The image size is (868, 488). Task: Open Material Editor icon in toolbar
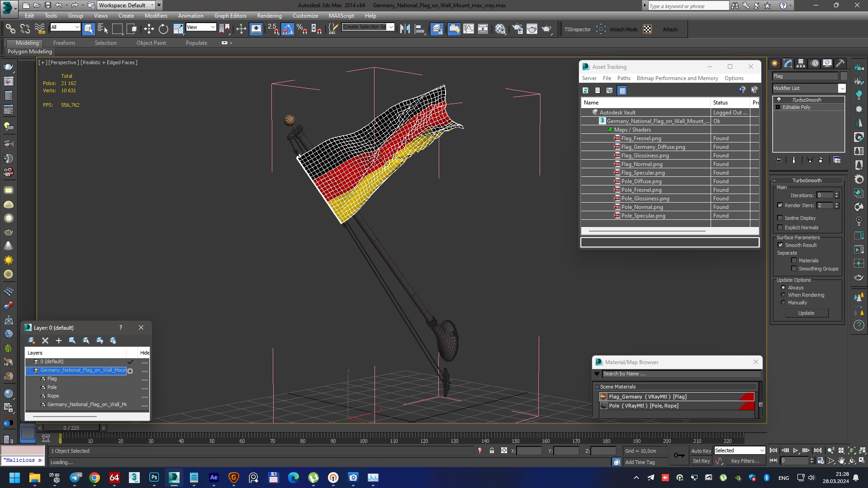(500, 29)
